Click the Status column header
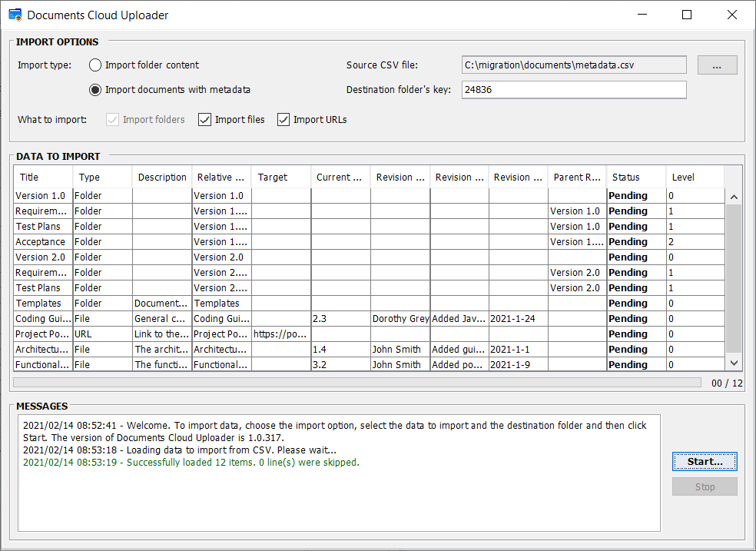The height and width of the screenshot is (551, 756). point(635,177)
